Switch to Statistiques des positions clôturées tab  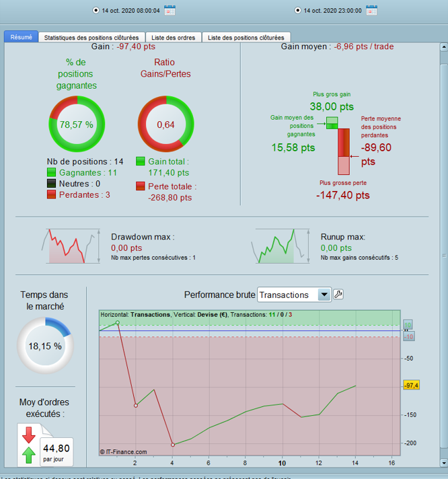(x=91, y=38)
